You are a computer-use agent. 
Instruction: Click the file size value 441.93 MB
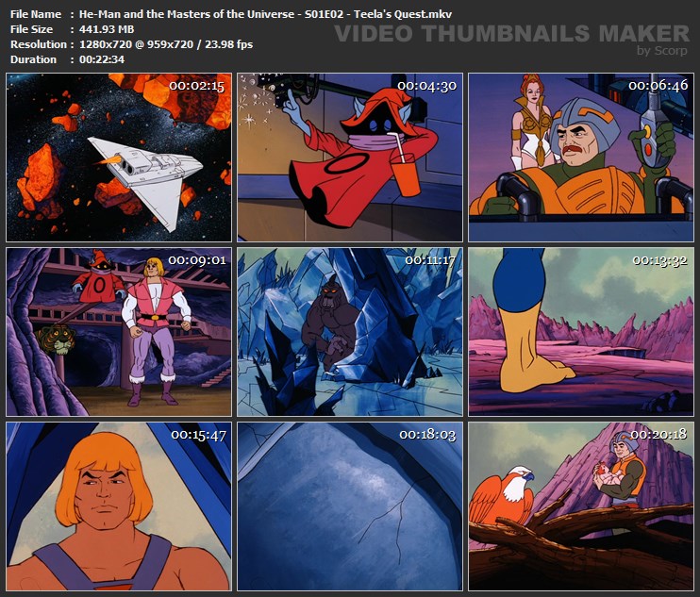[107, 29]
